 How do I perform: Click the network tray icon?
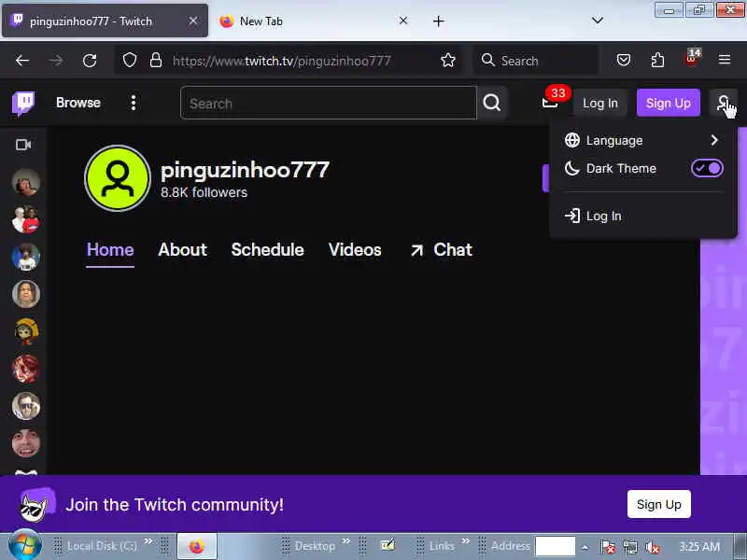[630, 547]
